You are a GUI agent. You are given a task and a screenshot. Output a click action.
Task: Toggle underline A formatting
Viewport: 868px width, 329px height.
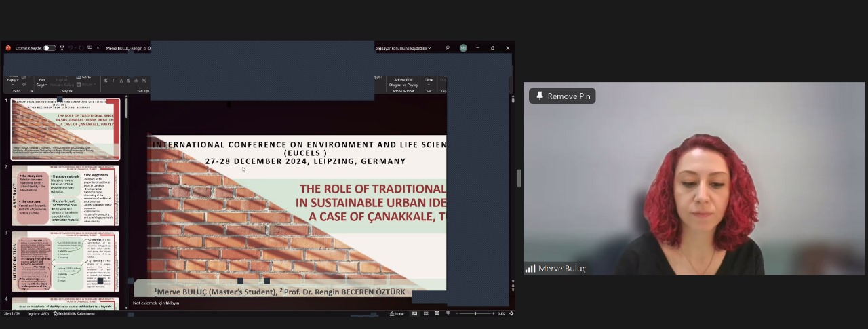(x=121, y=81)
